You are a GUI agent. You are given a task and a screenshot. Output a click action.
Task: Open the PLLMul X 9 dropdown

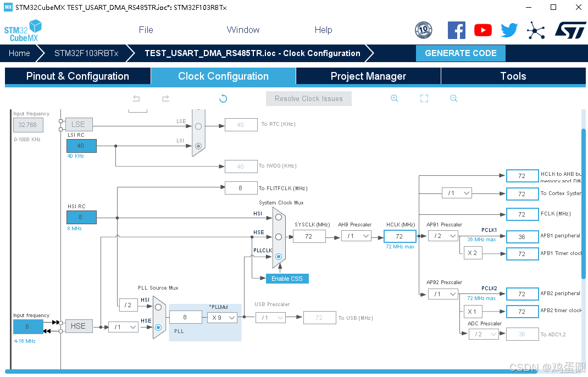(223, 318)
